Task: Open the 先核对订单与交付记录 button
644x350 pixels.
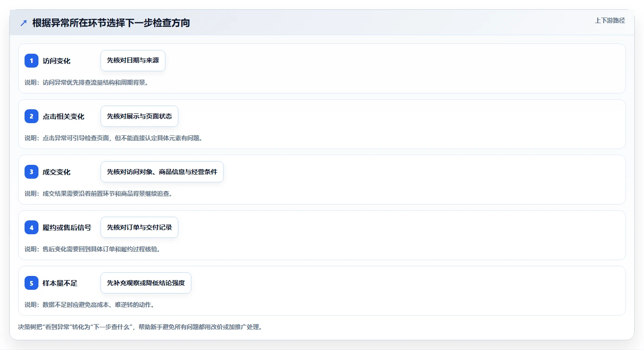Action: tap(139, 227)
